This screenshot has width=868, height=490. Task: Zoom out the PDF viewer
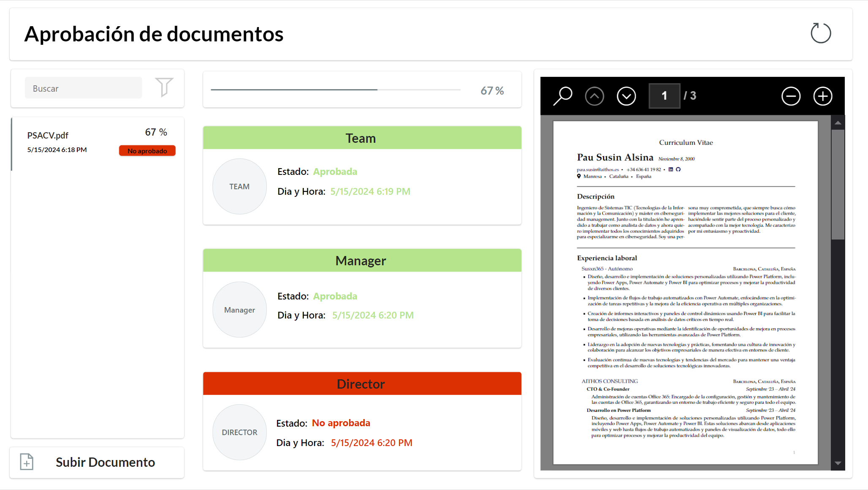click(x=791, y=96)
